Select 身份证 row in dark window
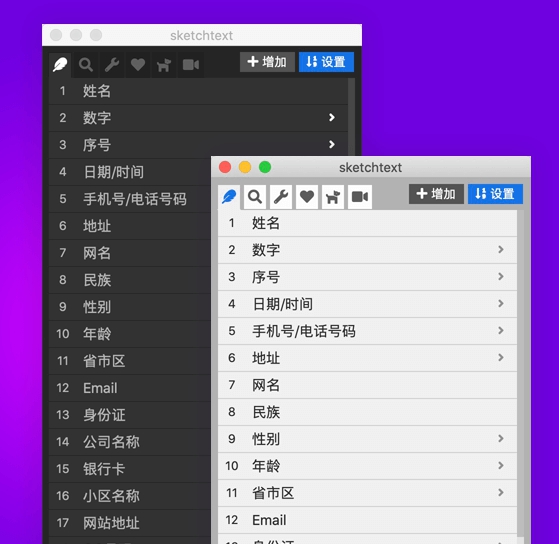The height and width of the screenshot is (544, 559). [x=130, y=415]
